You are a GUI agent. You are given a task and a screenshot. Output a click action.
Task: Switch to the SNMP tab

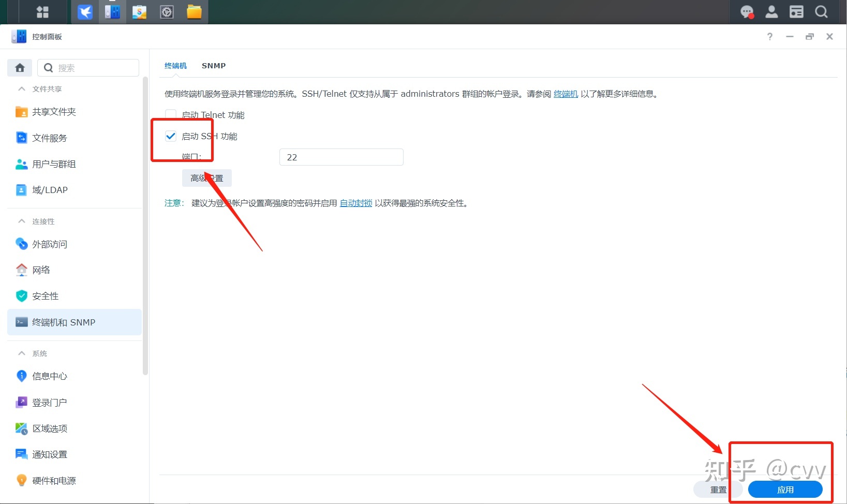click(214, 66)
